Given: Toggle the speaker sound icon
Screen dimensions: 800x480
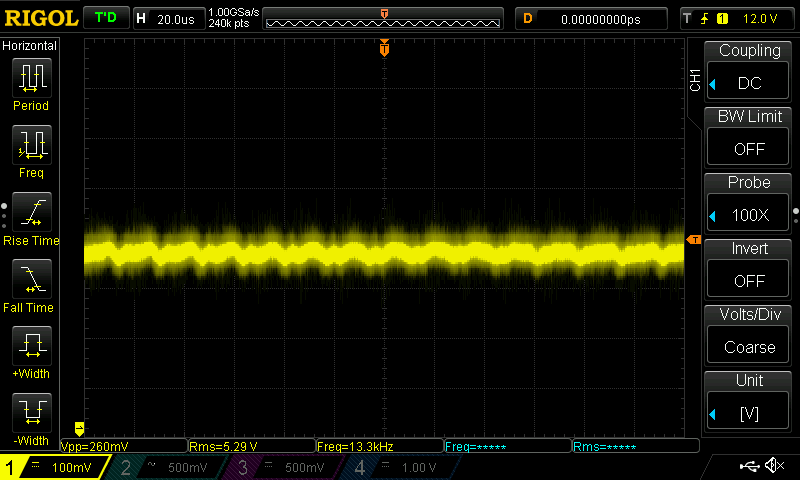Looking at the screenshot, I should (774, 466).
